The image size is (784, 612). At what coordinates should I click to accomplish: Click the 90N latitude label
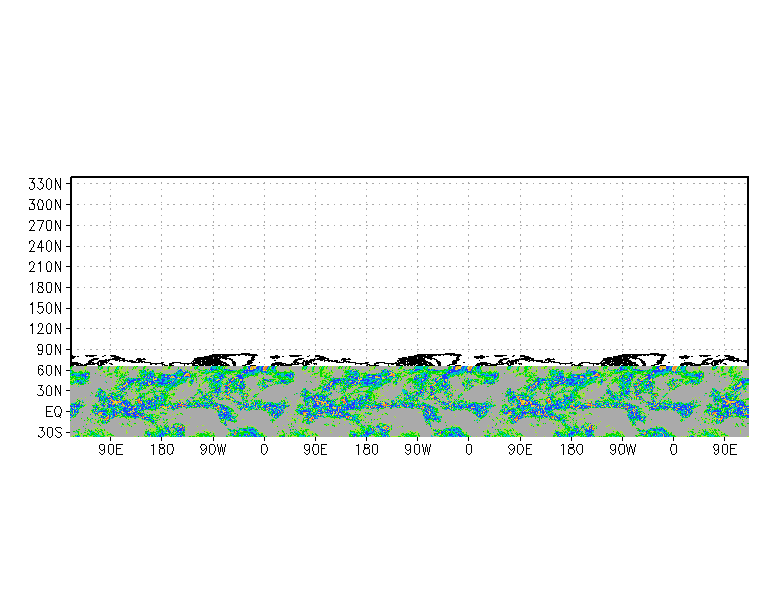coord(50,350)
